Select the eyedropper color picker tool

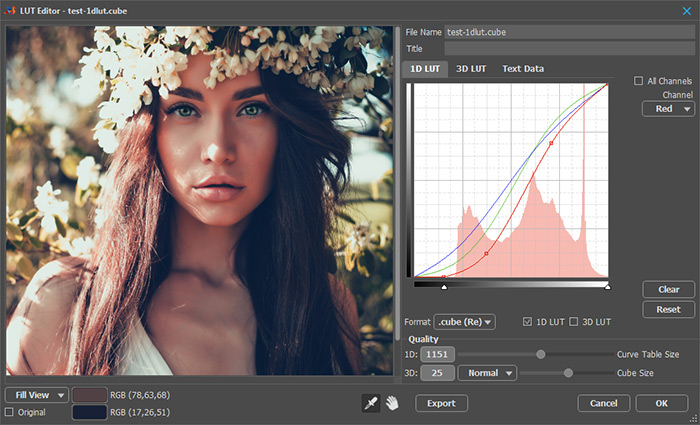[371, 403]
